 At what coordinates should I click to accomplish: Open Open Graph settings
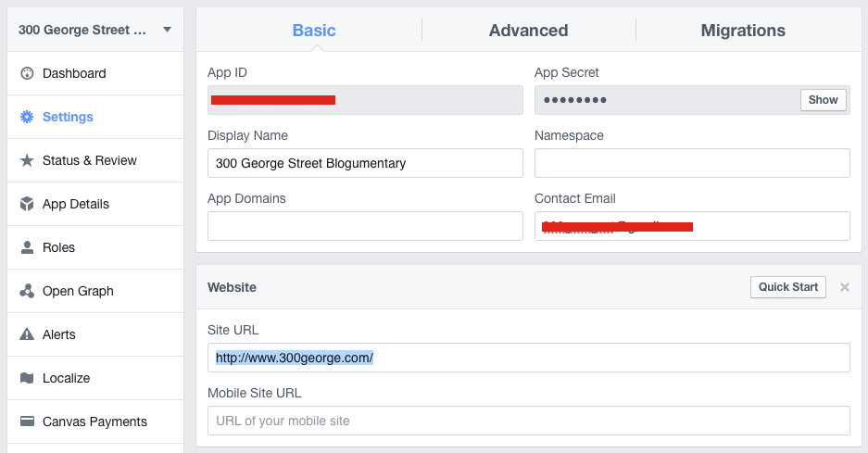point(95,291)
